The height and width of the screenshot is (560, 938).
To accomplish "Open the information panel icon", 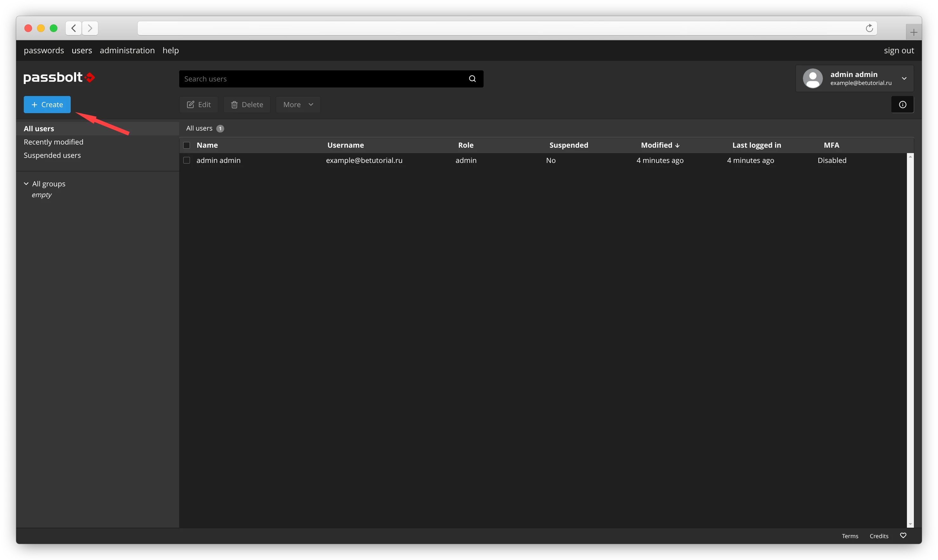I will [902, 105].
